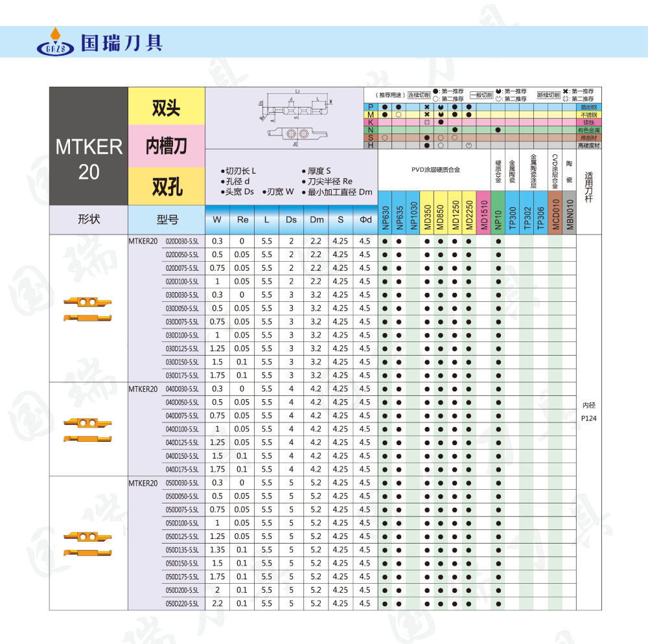
Task: Select the W column header
Action: pyautogui.click(x=217, y=220)
